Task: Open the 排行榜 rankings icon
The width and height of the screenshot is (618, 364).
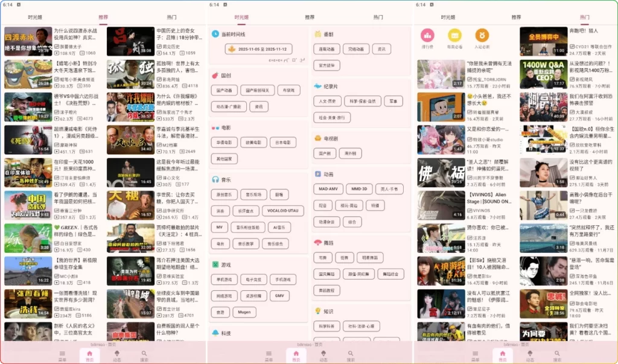Action: pos(427,36)
